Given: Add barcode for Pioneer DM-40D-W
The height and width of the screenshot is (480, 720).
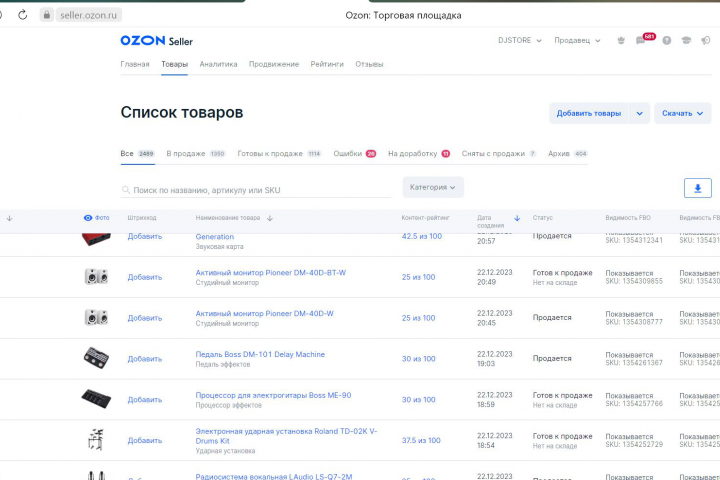Looking at the screenshot, I should (x=145, y=318).
